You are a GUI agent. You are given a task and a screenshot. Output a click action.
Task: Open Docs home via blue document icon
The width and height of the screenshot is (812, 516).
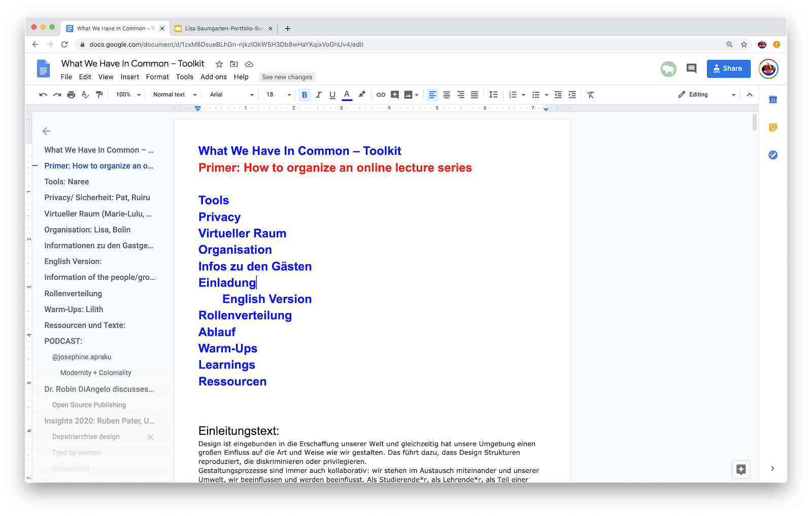click(x=44, y=69)
